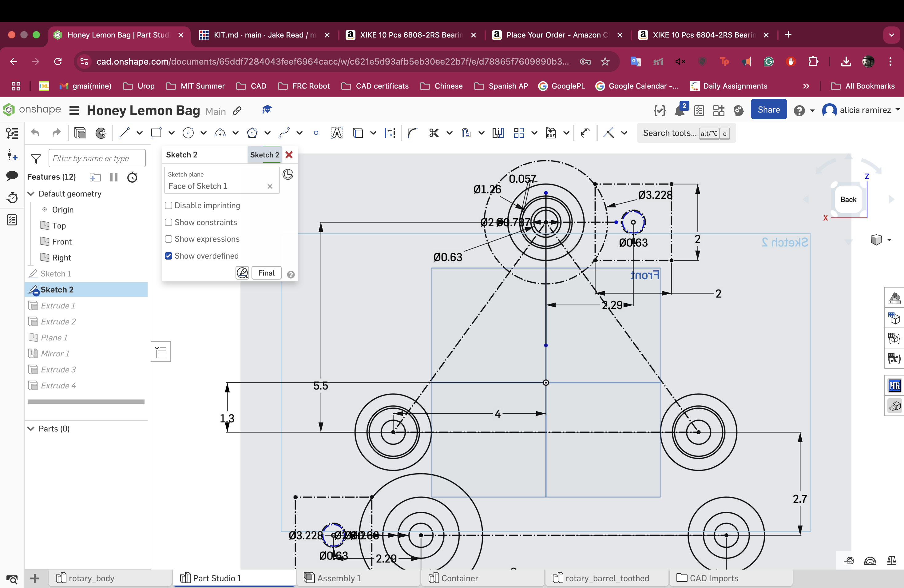The height and width of the screenshot is (588, 904).
Task: Open the rectangle tool dropdown arrow
Action: [x=171, y=133]
